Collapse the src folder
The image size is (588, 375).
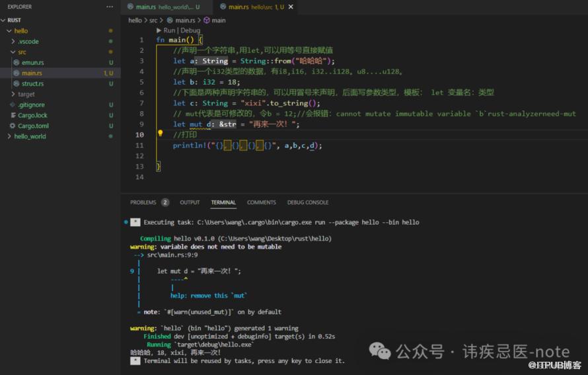tap(13, 52)
